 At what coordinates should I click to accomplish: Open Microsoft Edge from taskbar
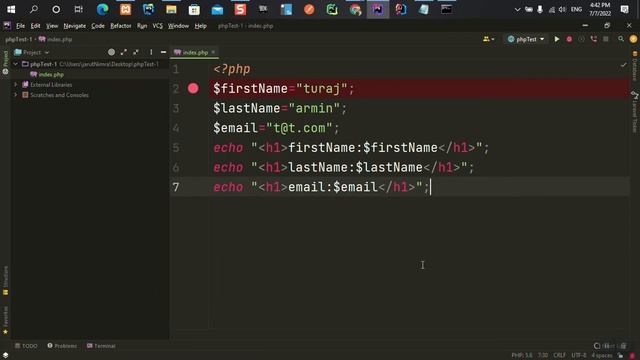pyautogui.click(x=102, y=9)
